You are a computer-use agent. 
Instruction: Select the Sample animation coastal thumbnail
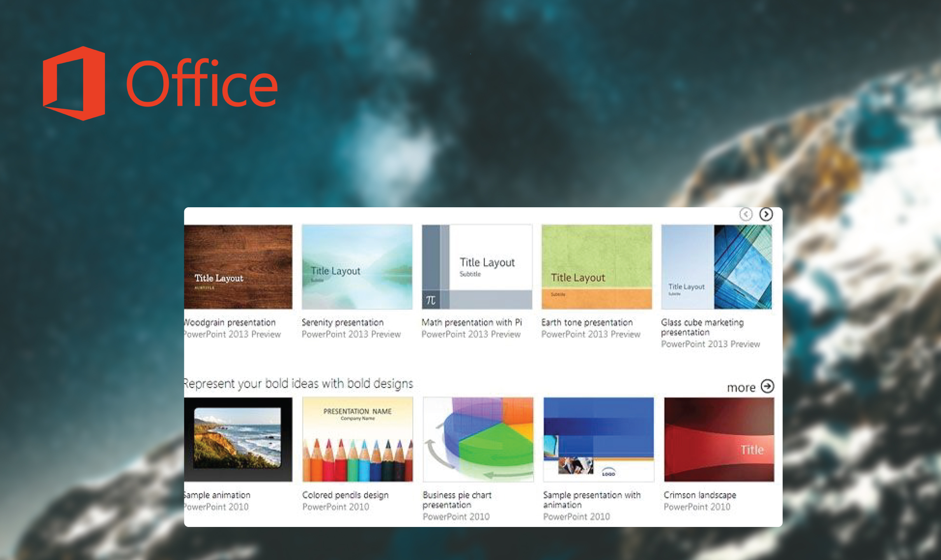(238, 439)
